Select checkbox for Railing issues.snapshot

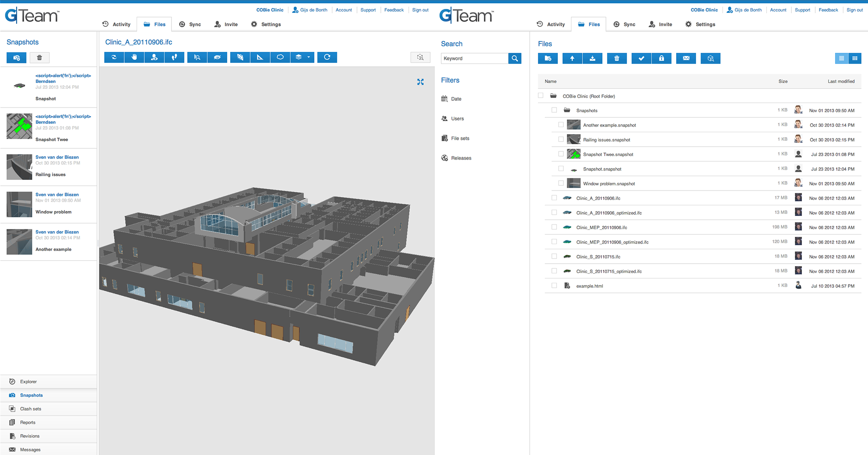point(561,139)
